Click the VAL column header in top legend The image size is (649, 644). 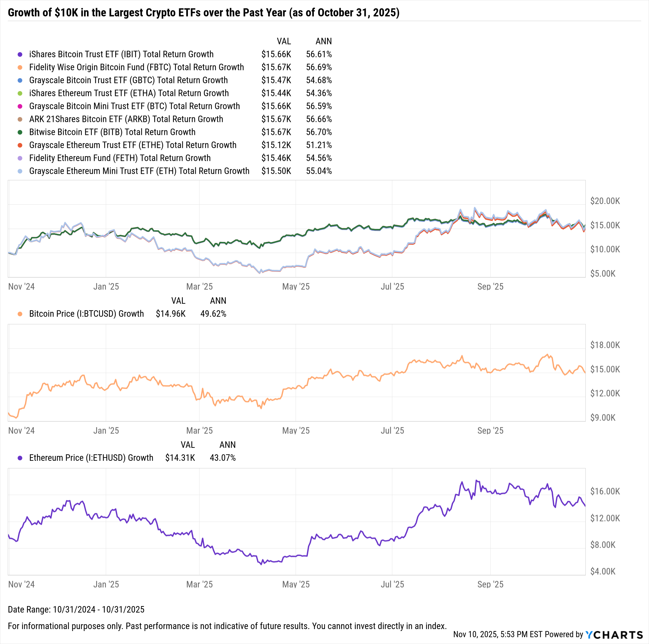click(284, 41)
